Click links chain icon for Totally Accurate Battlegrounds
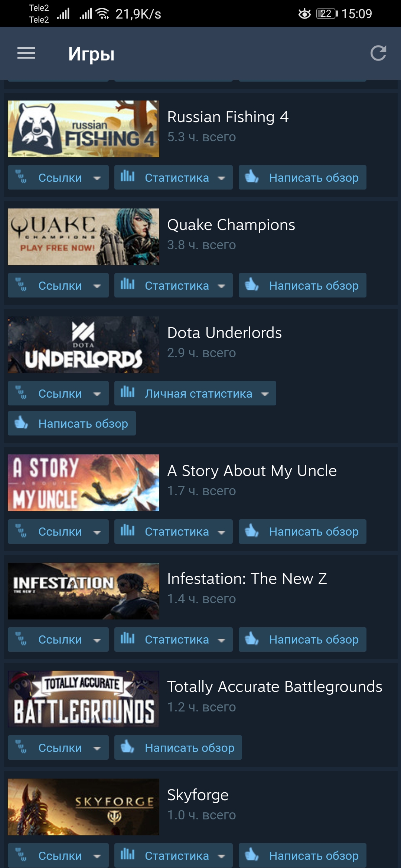Screen dimensions: 401x868 click(21, 747)
